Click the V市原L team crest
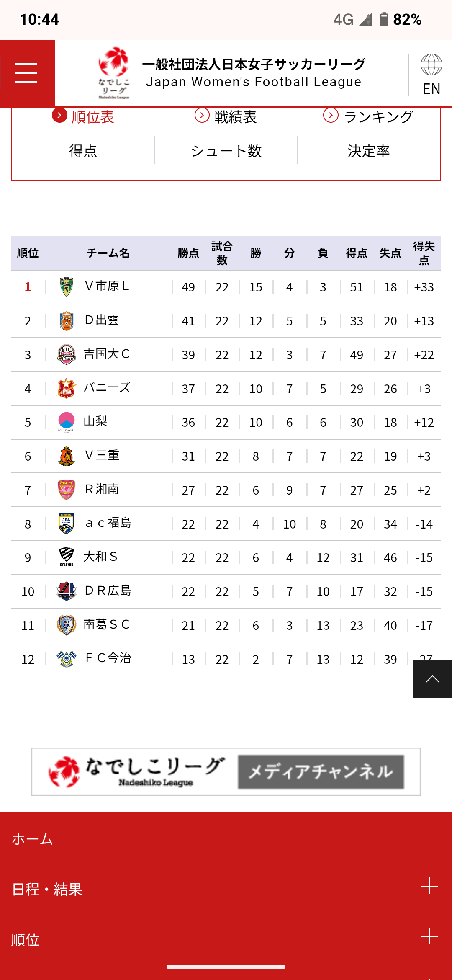Screen dimensions: 452x980 [x=66, y=287]
